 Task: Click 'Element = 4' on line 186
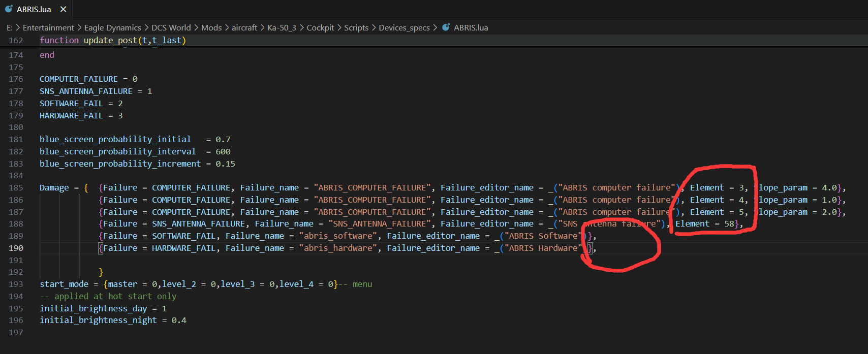click(x=717, y=200)
